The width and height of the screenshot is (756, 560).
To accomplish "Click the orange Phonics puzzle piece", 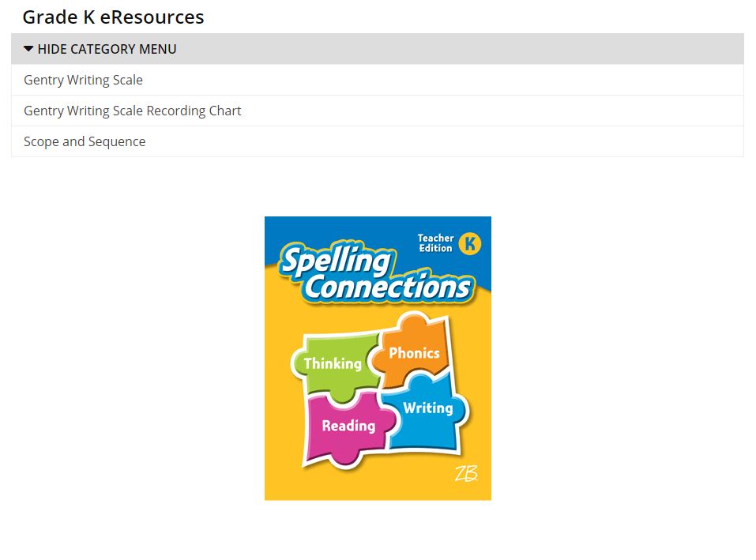I will (x=414, y=351).
